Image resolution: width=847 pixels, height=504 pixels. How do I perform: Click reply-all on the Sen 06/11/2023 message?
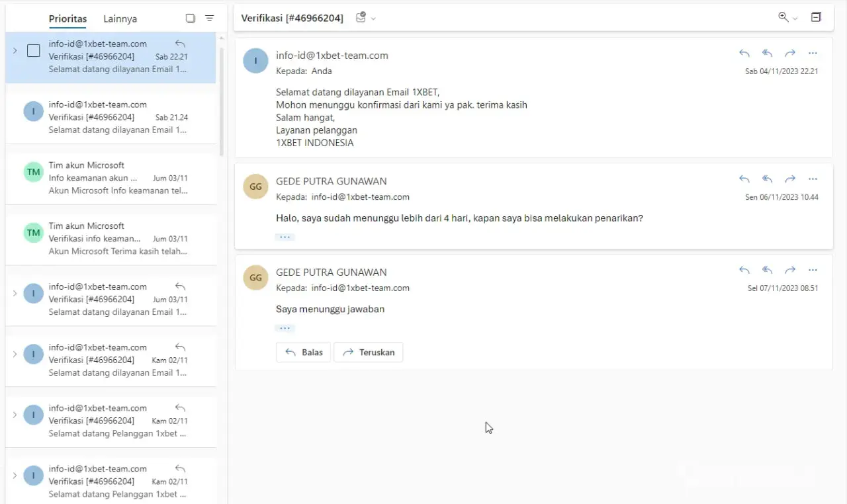(x=767, y=179)
